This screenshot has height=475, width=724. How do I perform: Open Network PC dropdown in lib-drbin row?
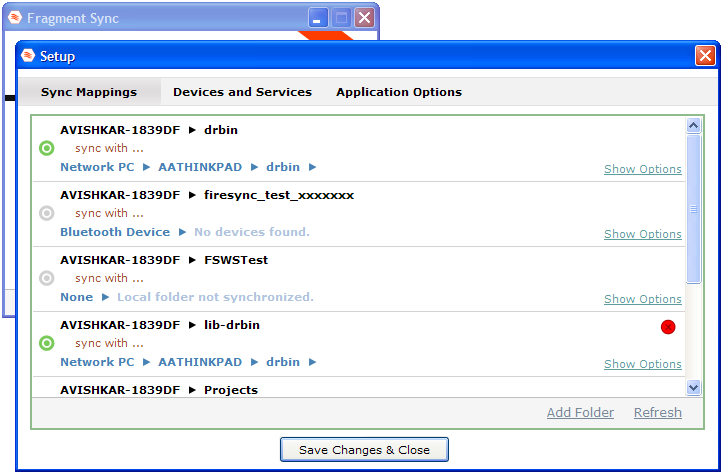point(97,362)
